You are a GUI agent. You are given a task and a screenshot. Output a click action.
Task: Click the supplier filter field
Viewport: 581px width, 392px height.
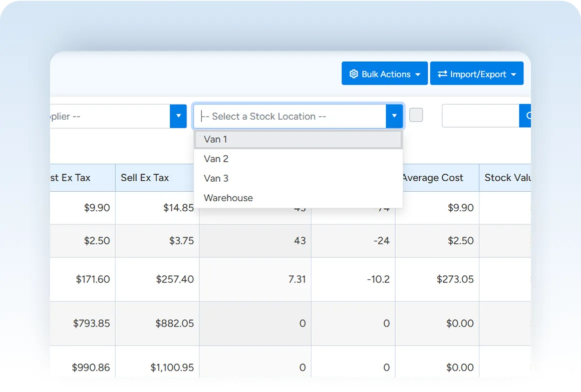(x=110, y=116)
